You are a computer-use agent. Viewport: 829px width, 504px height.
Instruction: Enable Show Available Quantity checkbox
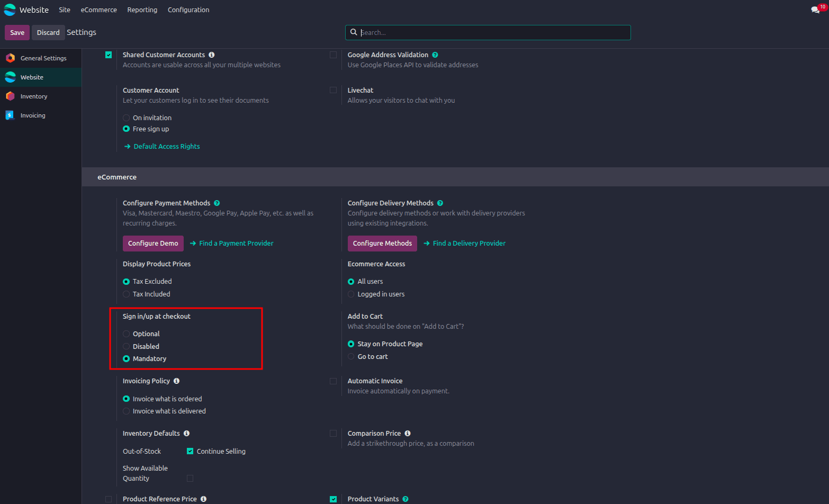(190, 478)
